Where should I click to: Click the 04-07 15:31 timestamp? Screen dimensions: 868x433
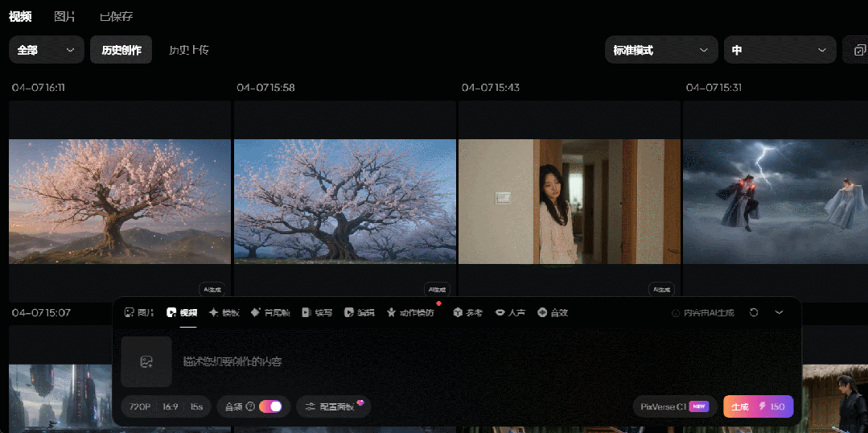(x=714, y=88)
